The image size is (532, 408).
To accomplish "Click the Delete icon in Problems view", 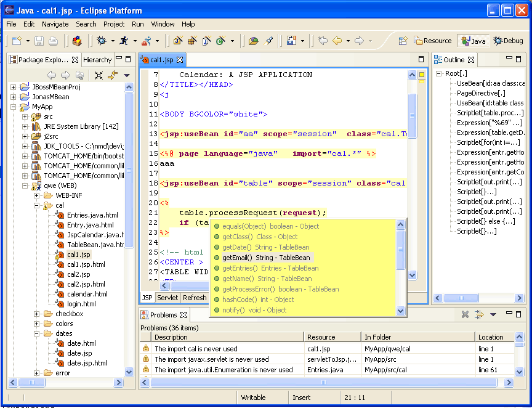I will (465, 314).
